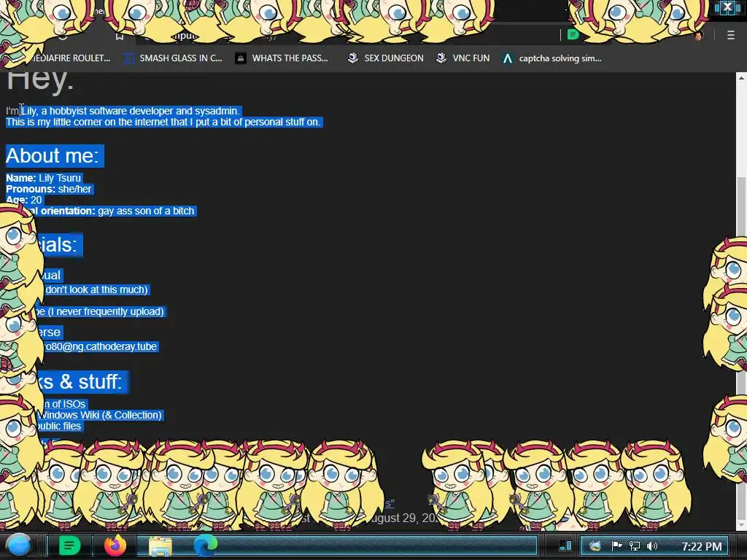Launch Microsoft Edge from the taskbar

click(205, 545)
